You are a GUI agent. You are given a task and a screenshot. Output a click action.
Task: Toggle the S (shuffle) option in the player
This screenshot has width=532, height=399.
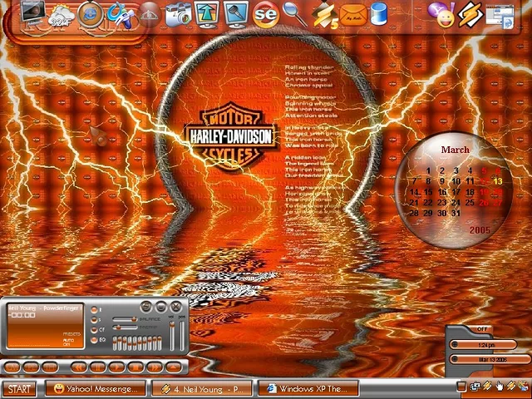coord(96,319)
